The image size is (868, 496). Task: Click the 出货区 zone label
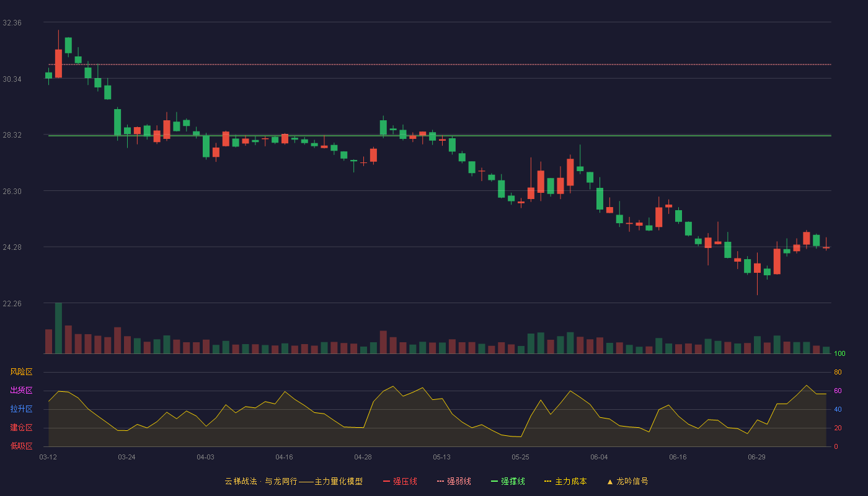(21, 391)
